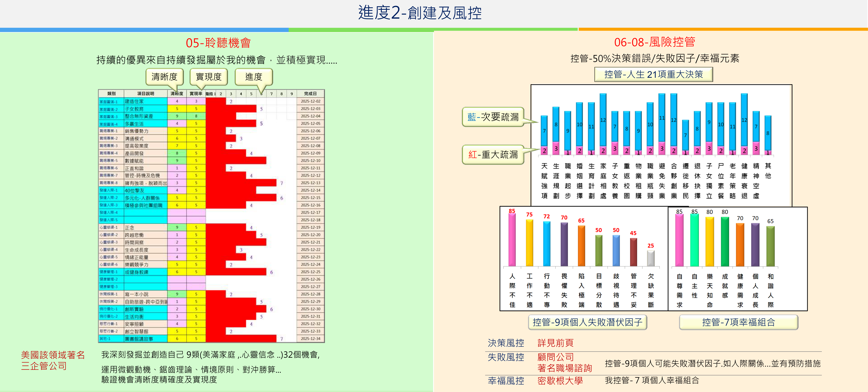Select the 多元化-人群關係 cell
The image size is (868, 392).
point(146,198)
